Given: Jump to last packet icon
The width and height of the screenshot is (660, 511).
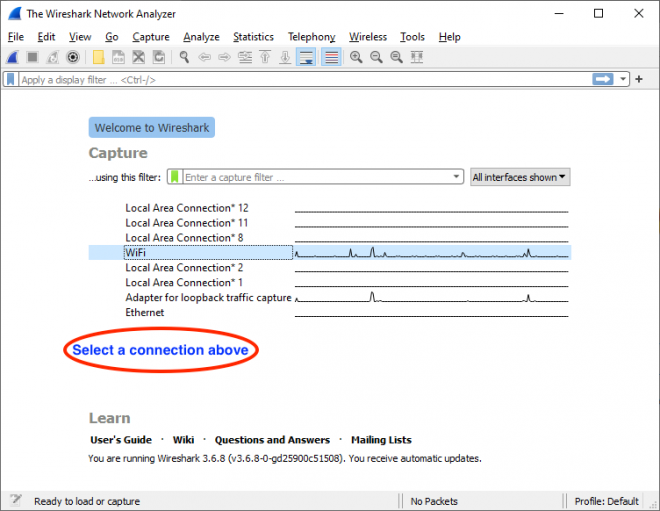Looking at the screenshot, I should coord(285,57).
